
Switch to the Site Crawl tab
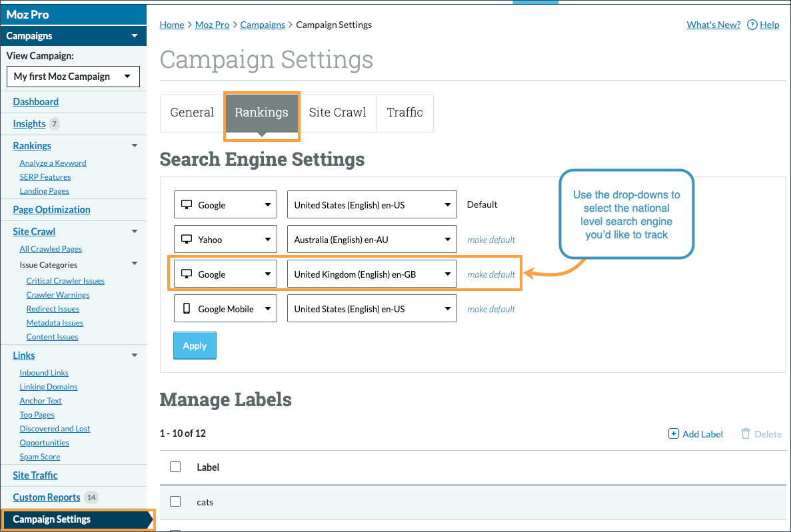(338, 113)
